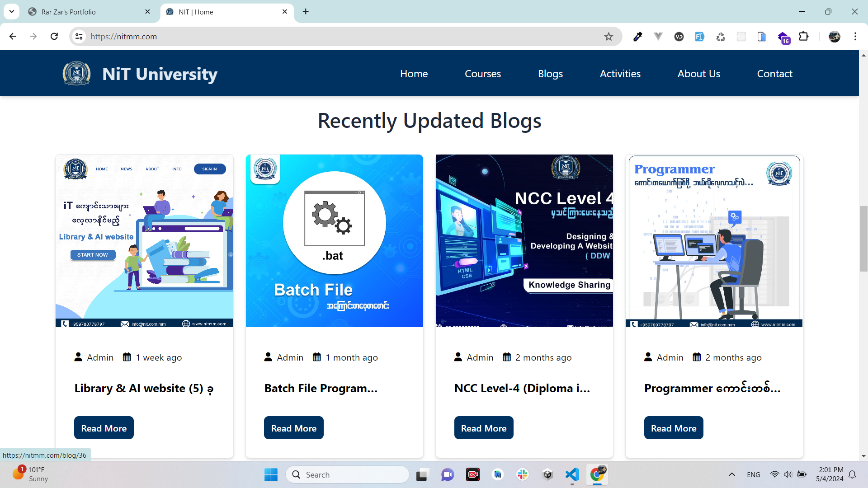The image size is (868, 488).
Task: Open the Library & AI website (5) title
Action: pyautogui.click(x=144, y=389)
